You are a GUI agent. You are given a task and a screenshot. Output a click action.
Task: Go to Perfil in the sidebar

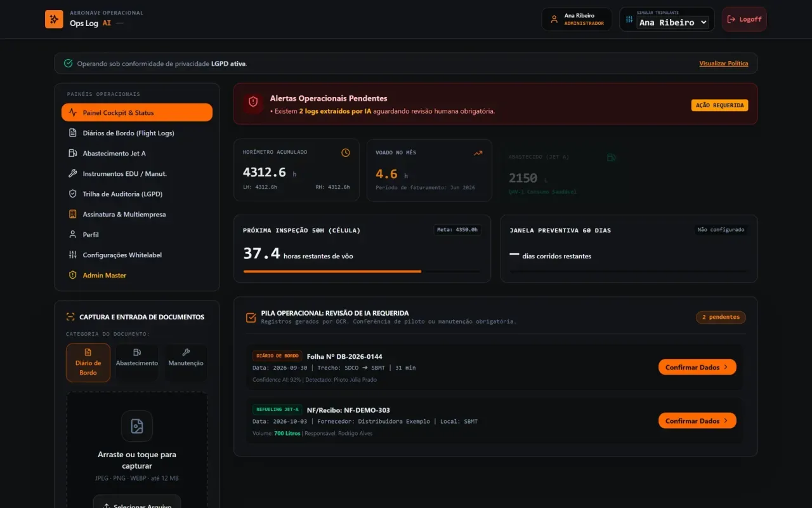tap(137, 234)
